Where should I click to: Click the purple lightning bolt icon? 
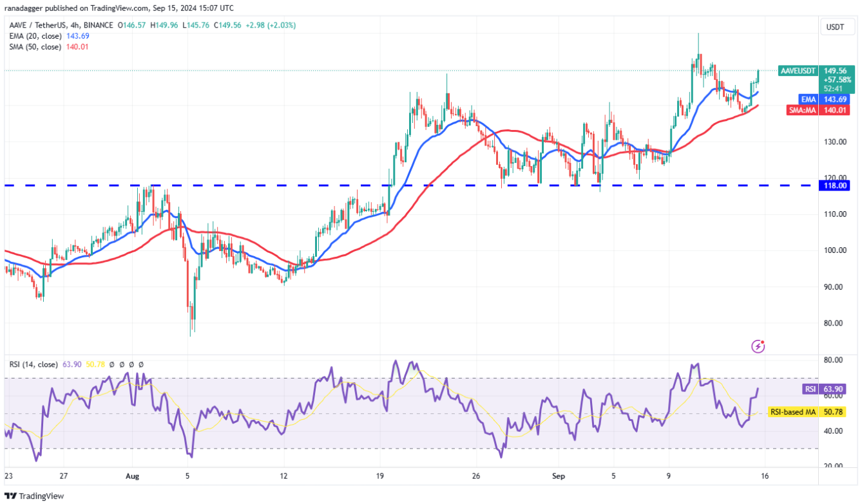coord(758,346)
